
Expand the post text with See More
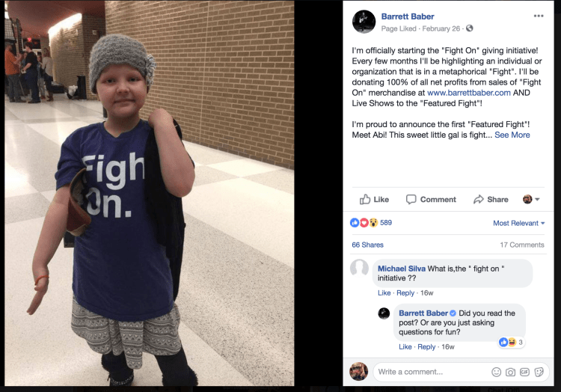[512, 135]
